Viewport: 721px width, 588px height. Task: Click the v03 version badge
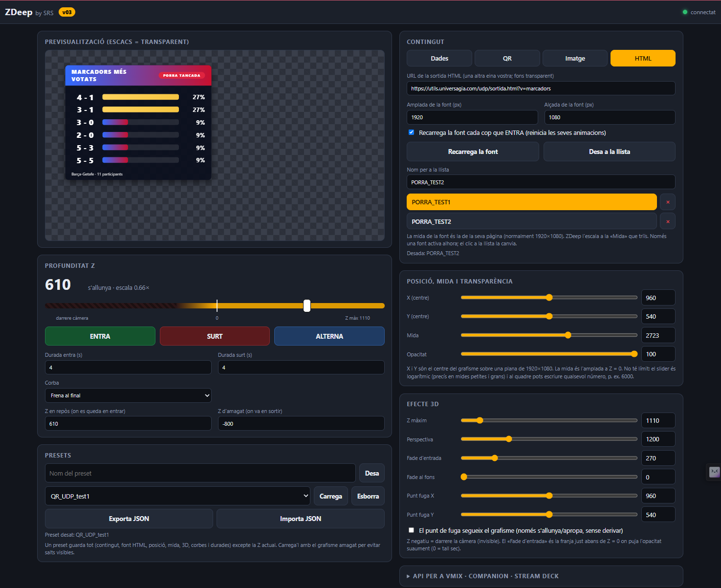click(67, 12)
